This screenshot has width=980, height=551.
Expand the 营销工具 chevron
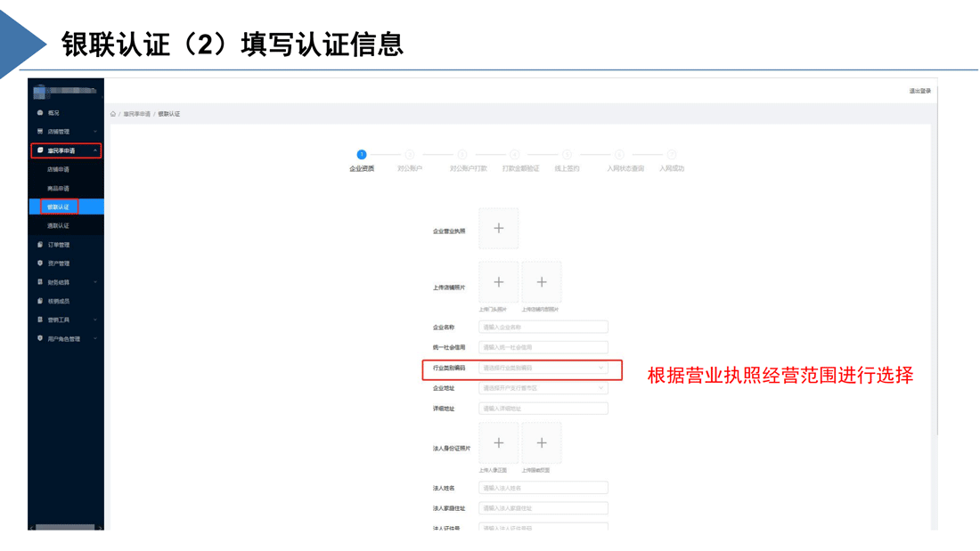click(x=95, y=320)
